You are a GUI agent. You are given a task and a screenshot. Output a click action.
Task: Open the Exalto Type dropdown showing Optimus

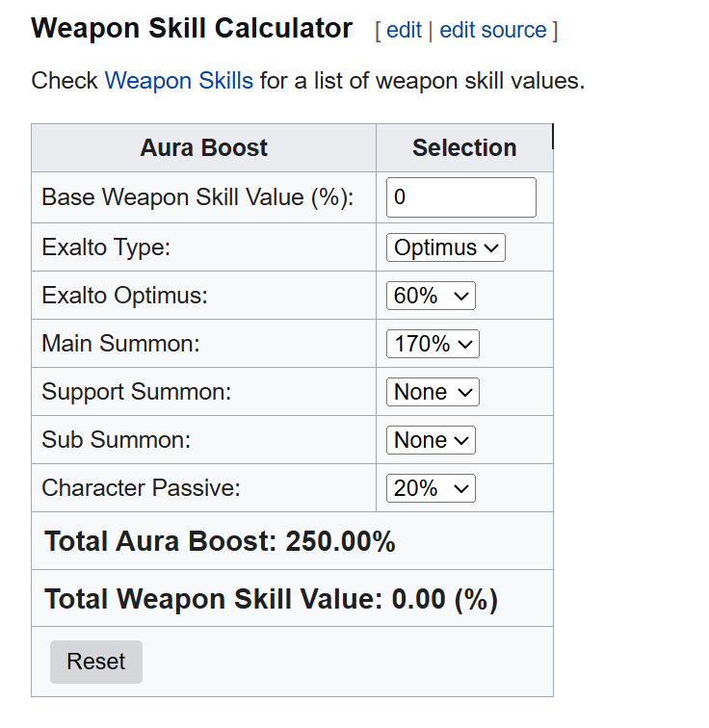click(445, 247)
